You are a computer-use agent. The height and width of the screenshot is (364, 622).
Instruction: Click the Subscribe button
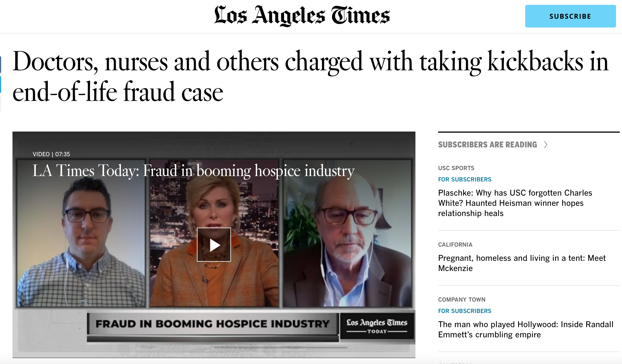(570, 16)
